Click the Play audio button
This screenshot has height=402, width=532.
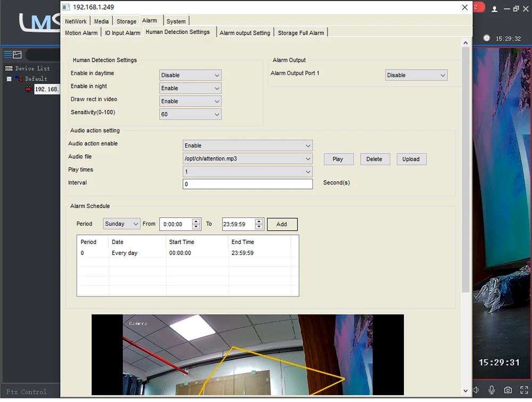click(x=338, y=159)
